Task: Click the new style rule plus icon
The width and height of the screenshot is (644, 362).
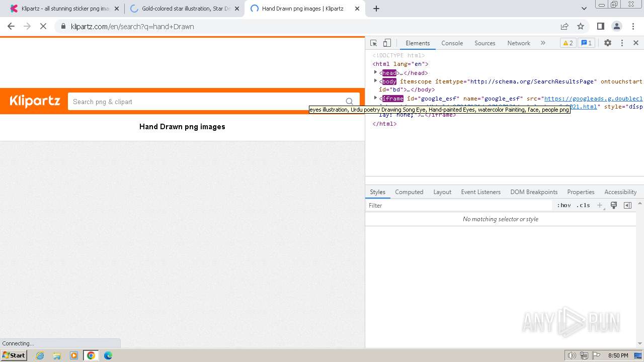Action: pos(600,205)
